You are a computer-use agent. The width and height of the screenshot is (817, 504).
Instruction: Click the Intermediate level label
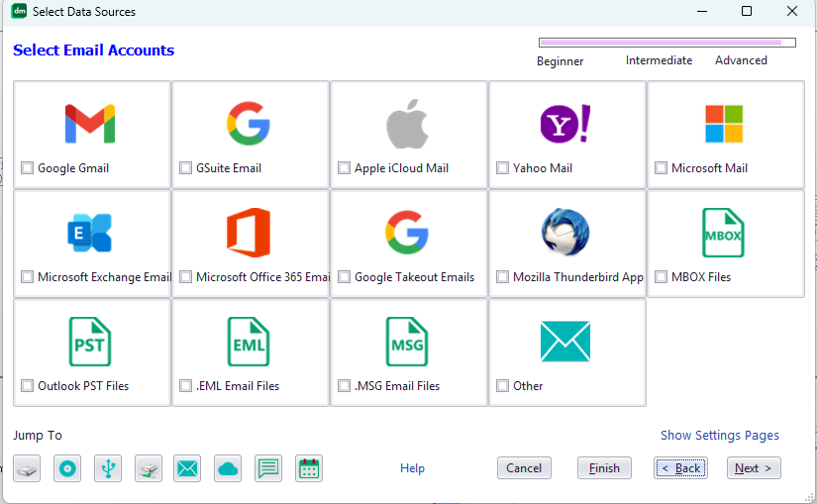(x=660, y=60)
